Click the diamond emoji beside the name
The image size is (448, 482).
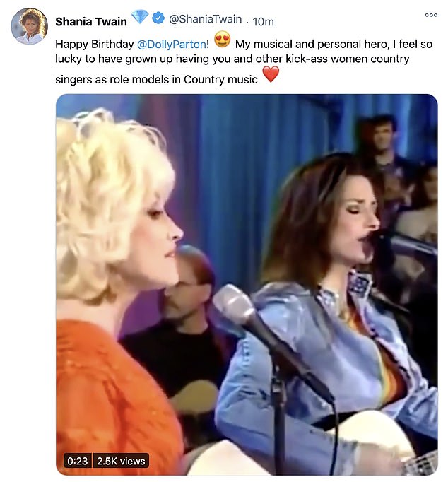[139, 18]
